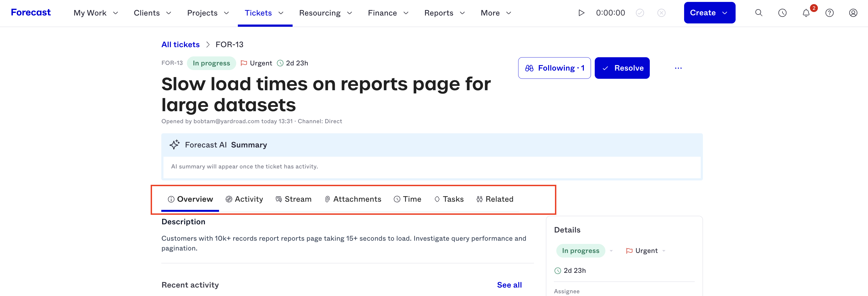Open the ticket more options ellipsis
Screen dimensions: 868x296
[678, 68]
